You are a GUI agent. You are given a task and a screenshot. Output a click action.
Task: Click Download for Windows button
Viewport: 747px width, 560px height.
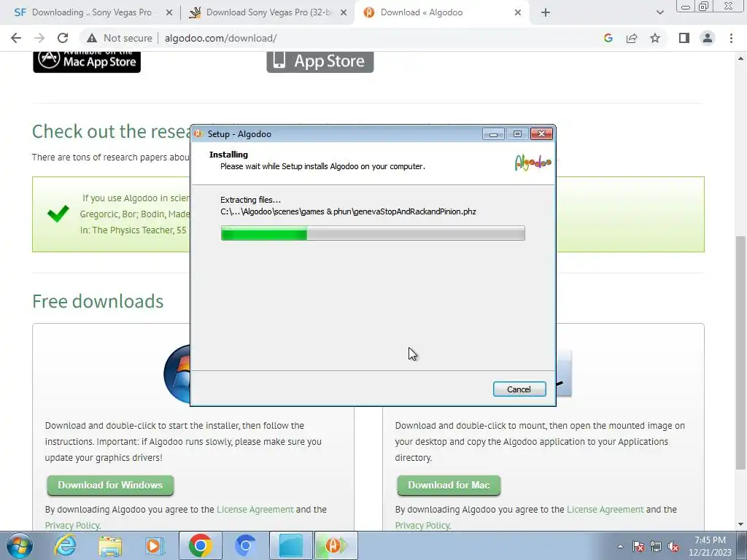point(111,485)
